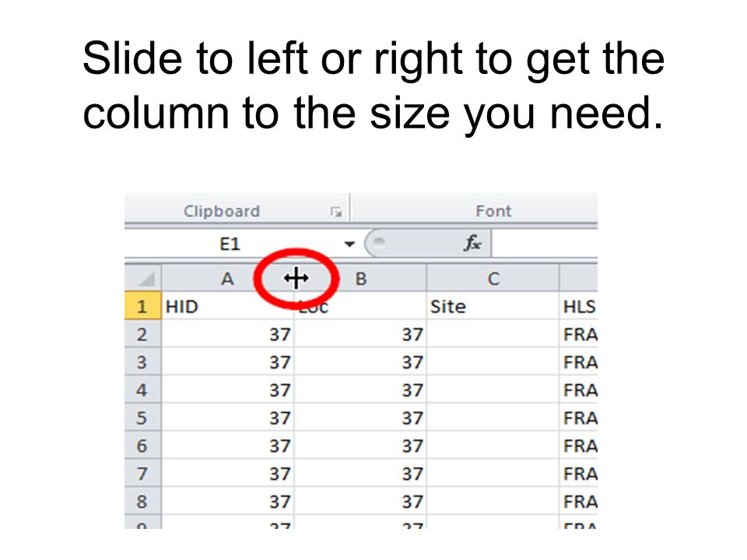
Task: Click the Site cell in C1
Action: tap(493, 306)
